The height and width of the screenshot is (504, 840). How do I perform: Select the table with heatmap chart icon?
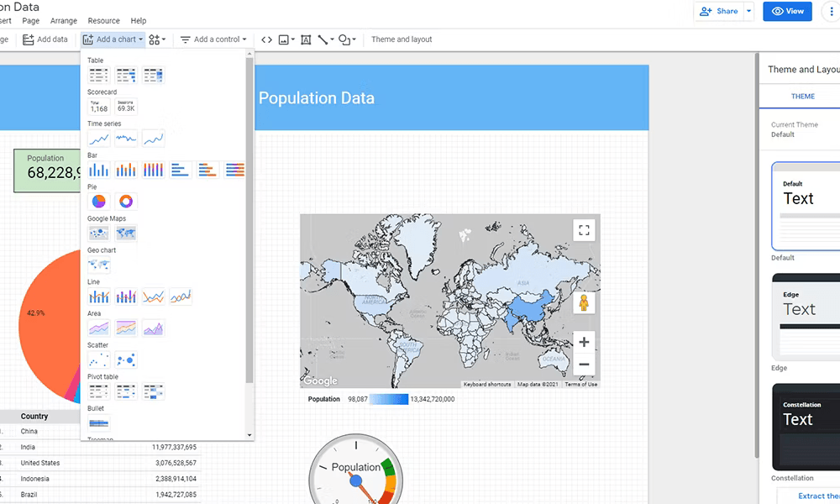tap(153, 76)
